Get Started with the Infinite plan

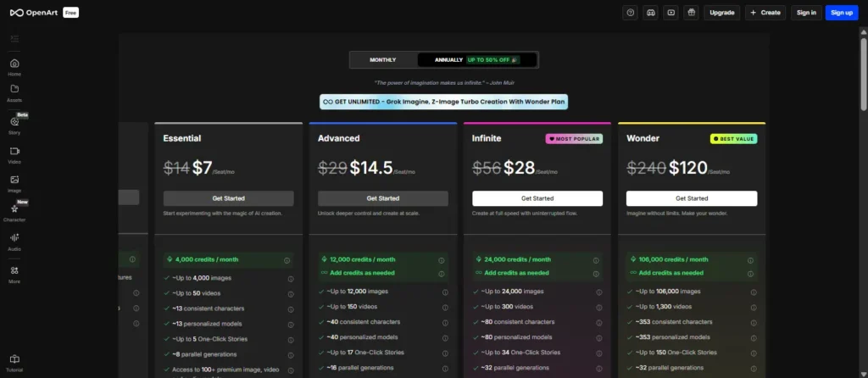[537, 198]
